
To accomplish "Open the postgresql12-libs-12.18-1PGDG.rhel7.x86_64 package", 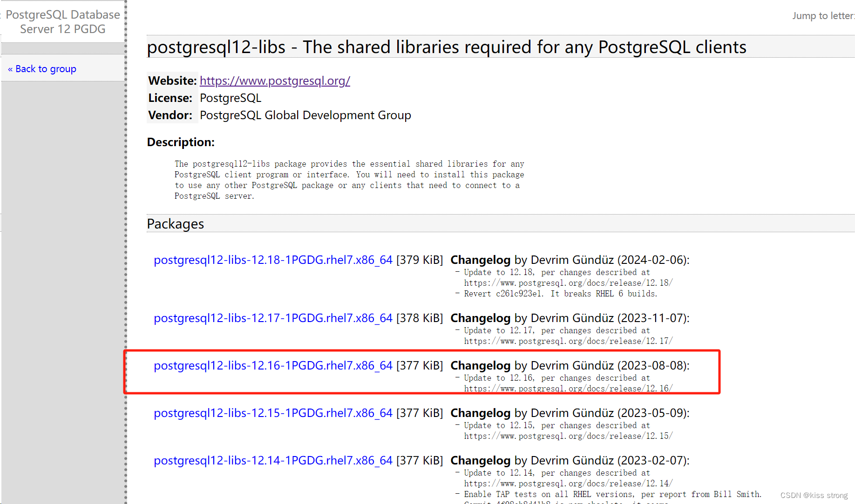I will [273, 260].
